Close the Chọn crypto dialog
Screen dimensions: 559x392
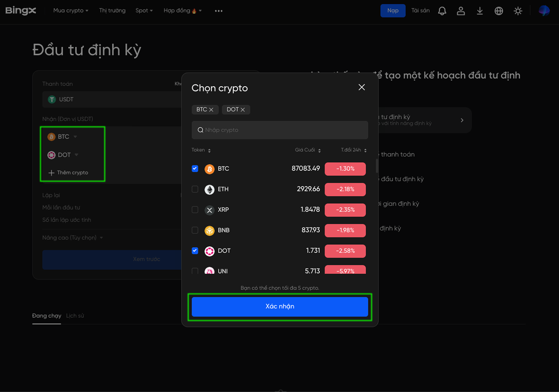pyautogui.click(x=362, y=87)
